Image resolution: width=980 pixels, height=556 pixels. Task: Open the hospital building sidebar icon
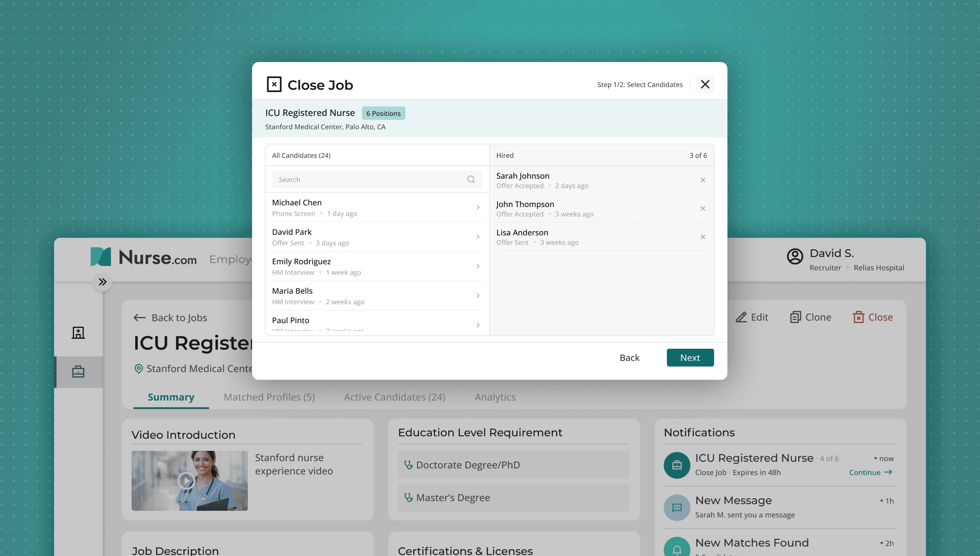tap(78, 333)
